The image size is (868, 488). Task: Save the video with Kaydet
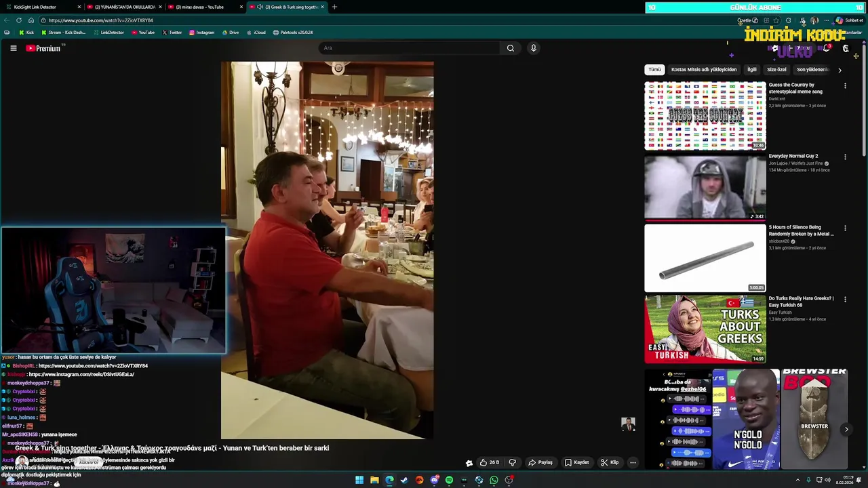[577, 463]
